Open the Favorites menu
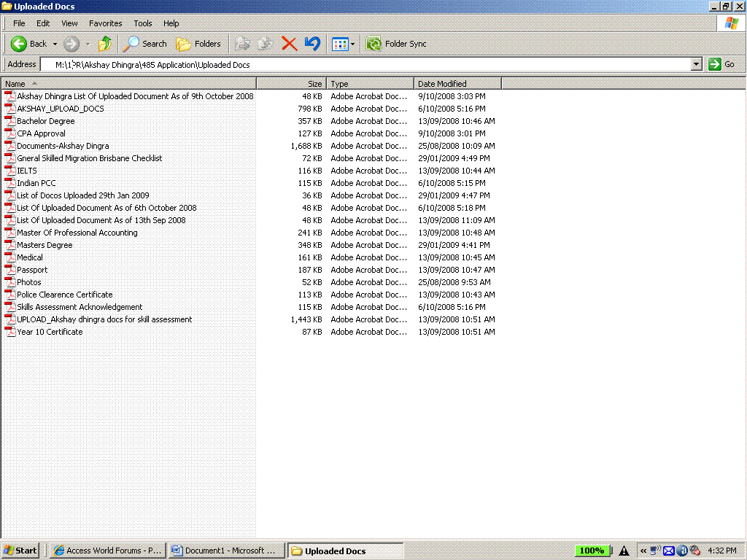 click(105, 23)
